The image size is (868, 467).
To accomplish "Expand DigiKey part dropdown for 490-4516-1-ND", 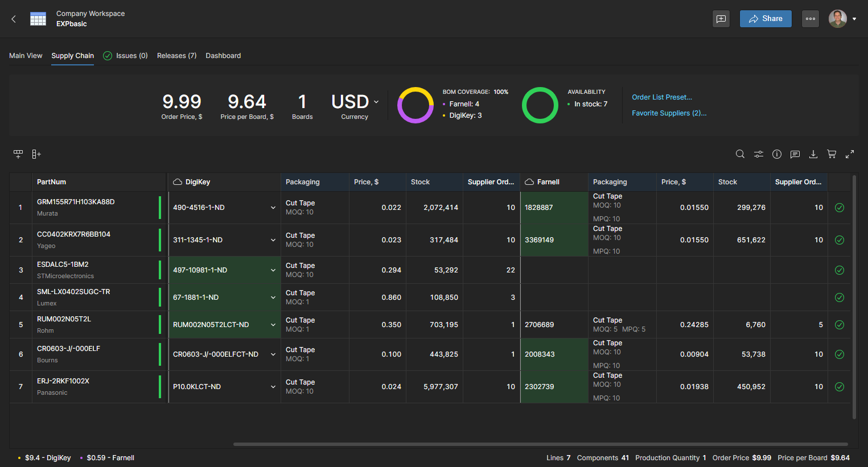I will coord(273,208).
